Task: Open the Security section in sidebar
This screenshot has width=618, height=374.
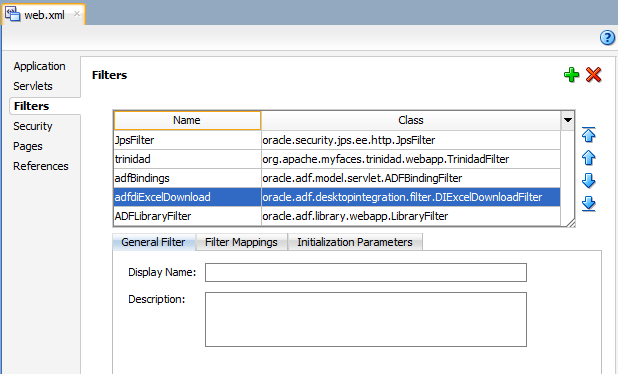Action: pyautogui.click(x=33, y=126)
